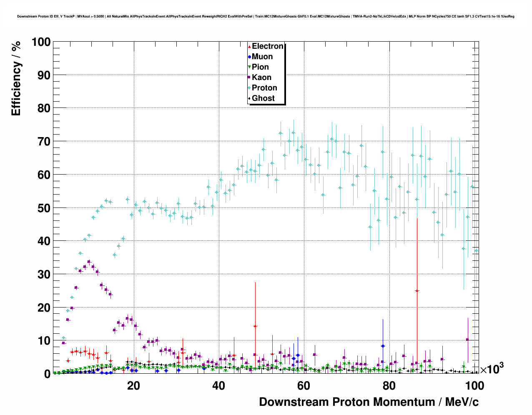This screenshot has width=532, height=415.
Task: Select the red Electron data point at 25% efficiency
Action: click(417, 290)
